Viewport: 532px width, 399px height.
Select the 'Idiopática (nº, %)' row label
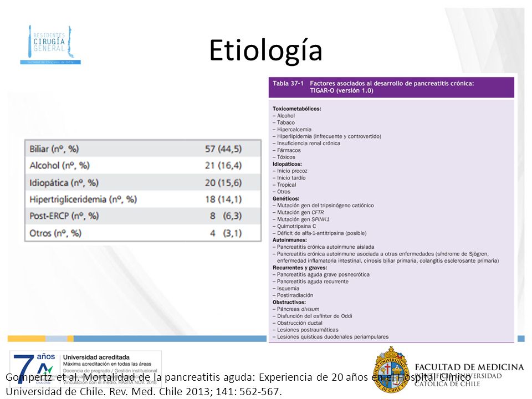(64, 183)
